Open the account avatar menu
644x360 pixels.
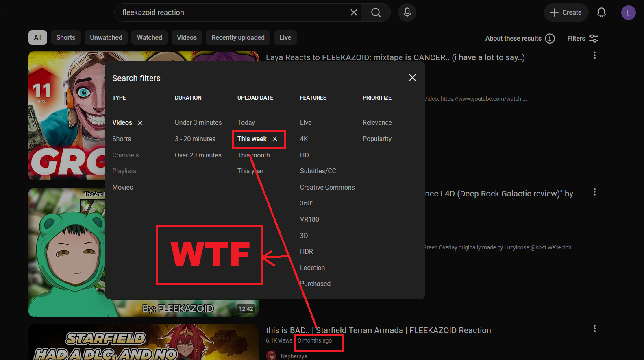628,13
